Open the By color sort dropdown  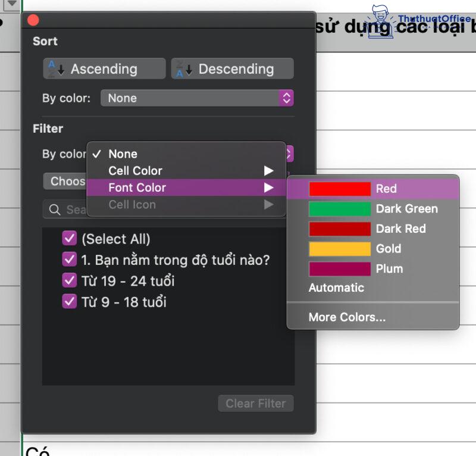pyautogui.click(x=196, y=98)
